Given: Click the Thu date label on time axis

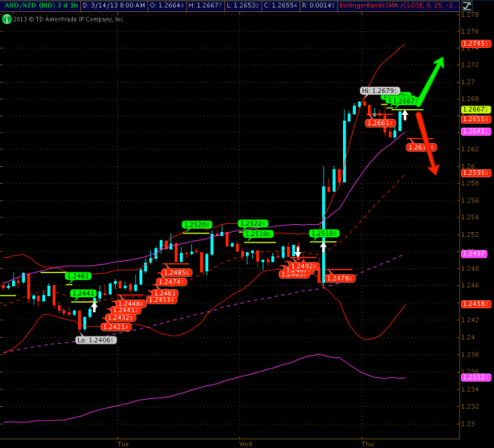Looking at the screenshot, I should tap(368, 442).
